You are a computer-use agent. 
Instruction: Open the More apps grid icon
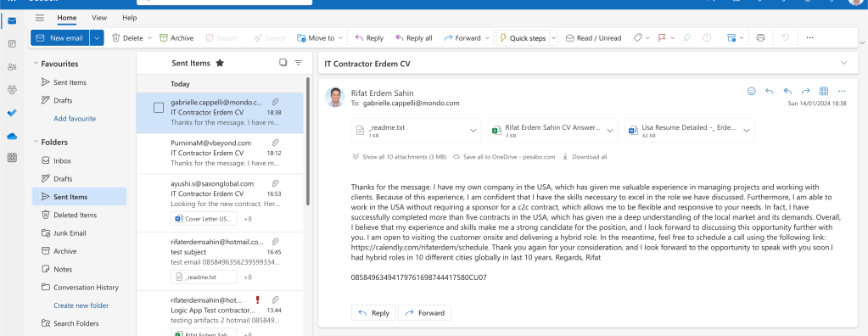(x=12, y=158)
